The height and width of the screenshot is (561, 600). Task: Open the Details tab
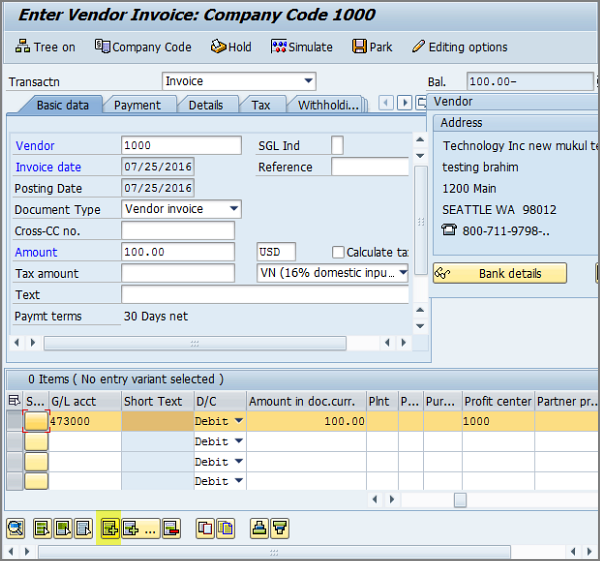205,105
